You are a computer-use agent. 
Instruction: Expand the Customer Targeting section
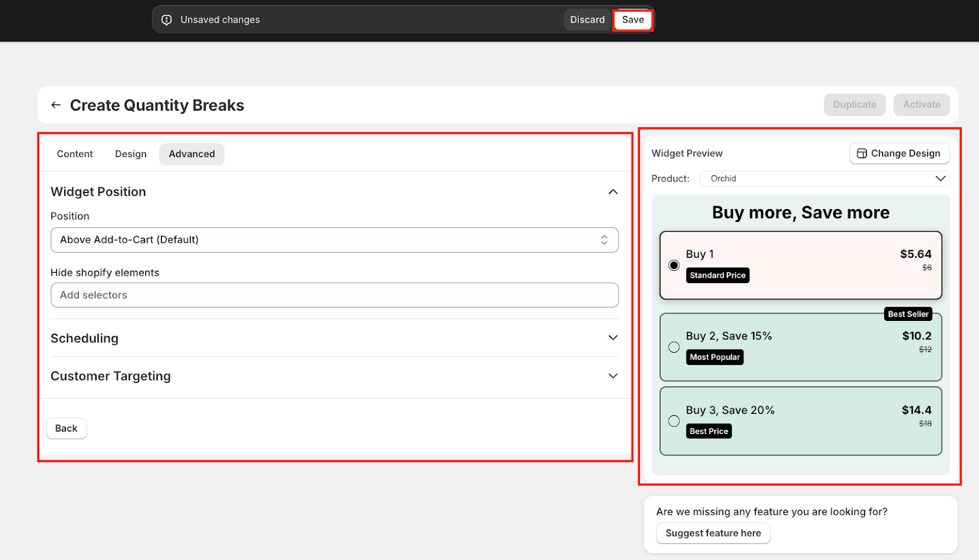click(612, 376)
